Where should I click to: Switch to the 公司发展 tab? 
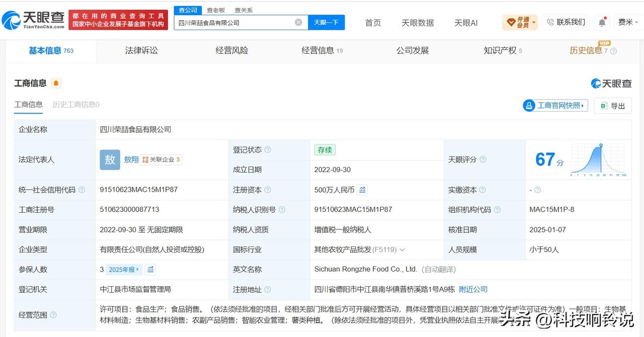click(x=413, y=50)
